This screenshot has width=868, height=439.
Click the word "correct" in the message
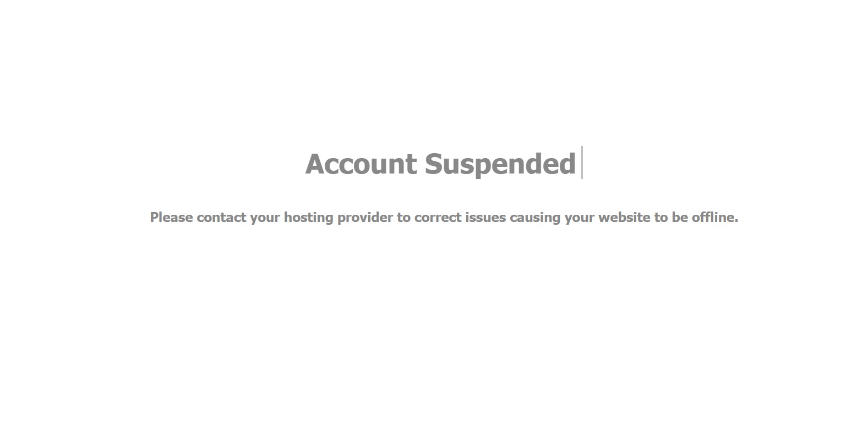(x=438, y=217)
